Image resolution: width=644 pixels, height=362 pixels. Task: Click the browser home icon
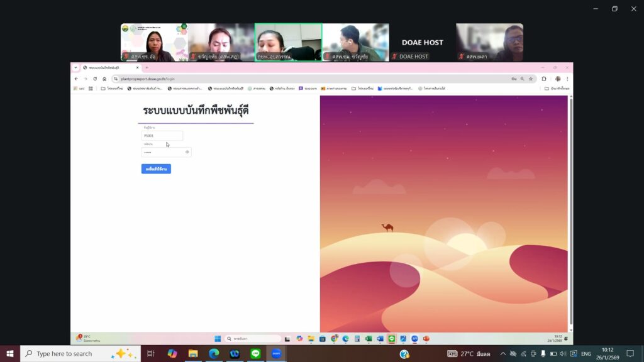(104, 79)
